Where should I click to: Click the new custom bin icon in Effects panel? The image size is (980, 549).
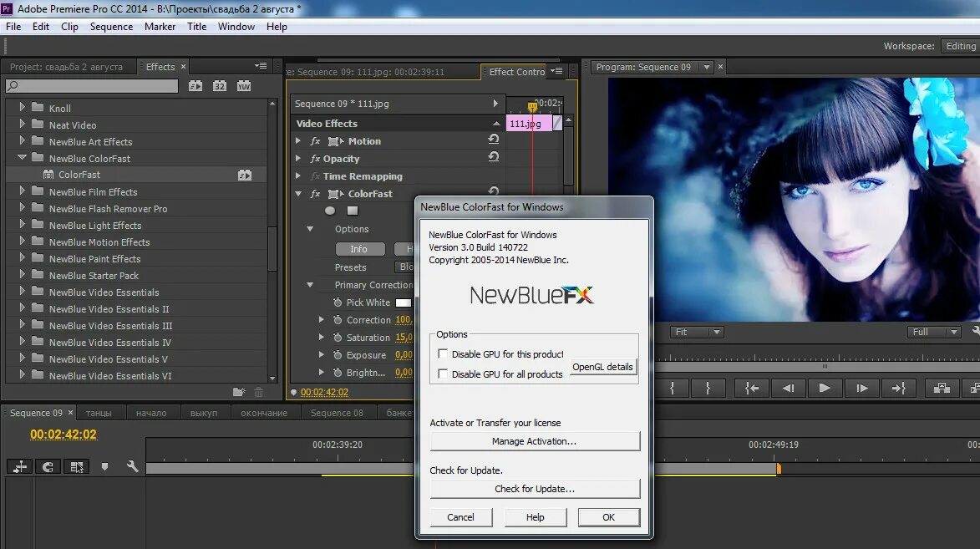click(x=239, y=392)
